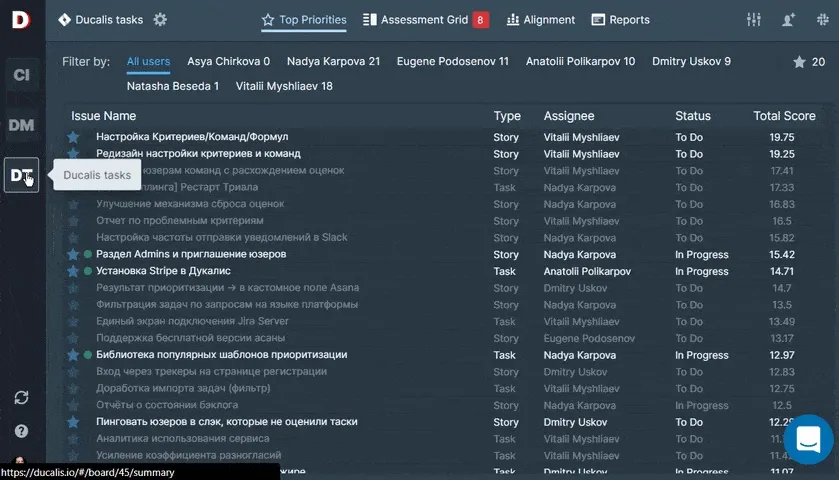This screenshot has width=839, height=480.
Task: Open board settings gear next to Ducalis tasks
Action: (160, 20)
